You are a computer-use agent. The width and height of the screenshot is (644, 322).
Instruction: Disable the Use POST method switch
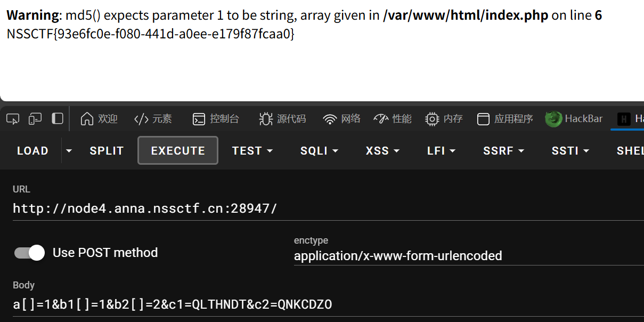30,253
